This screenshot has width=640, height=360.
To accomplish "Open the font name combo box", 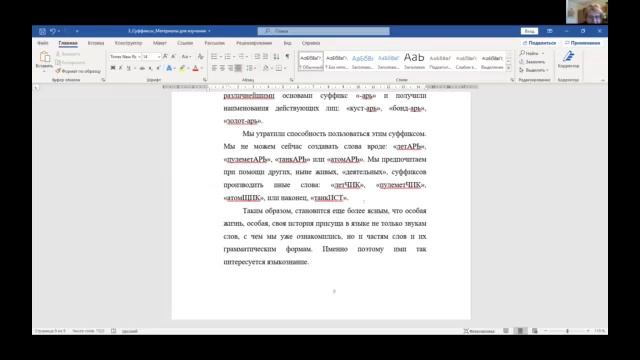I will (125, 57).
